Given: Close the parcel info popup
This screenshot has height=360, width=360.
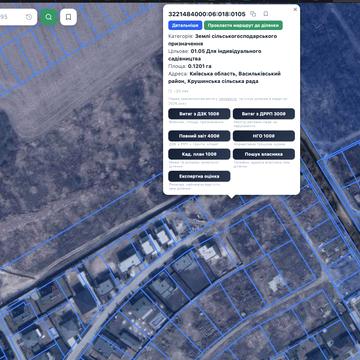Looking at the screenshot, I should click(295, 9).
